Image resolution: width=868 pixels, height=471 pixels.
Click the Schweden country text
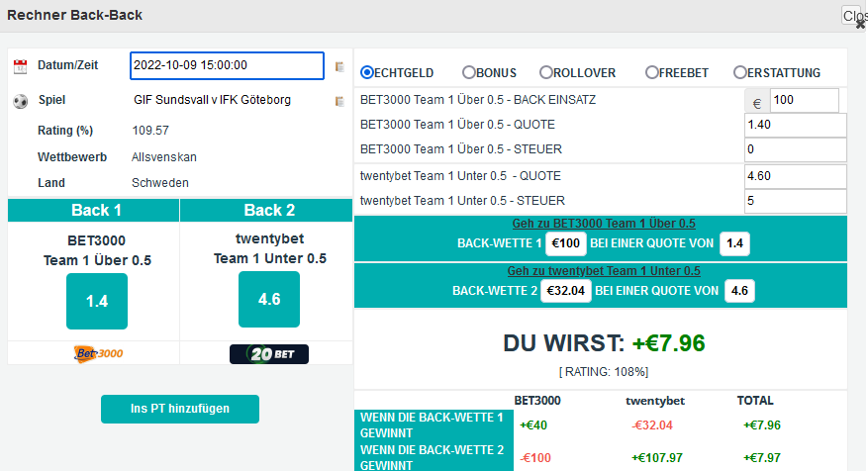point(160,183)
